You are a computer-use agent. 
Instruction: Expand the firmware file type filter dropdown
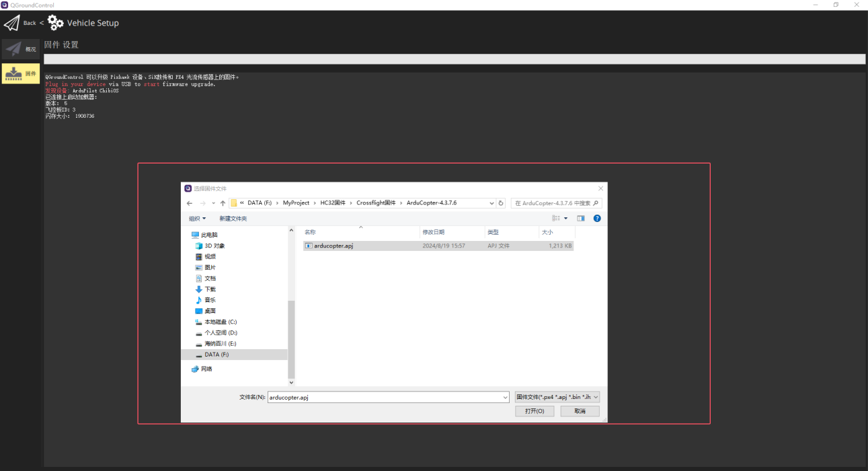tap(595, 397)
